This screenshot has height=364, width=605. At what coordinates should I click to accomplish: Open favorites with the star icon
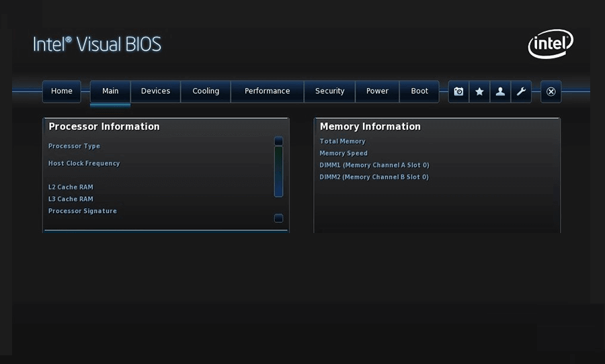[x=479, y=91]
